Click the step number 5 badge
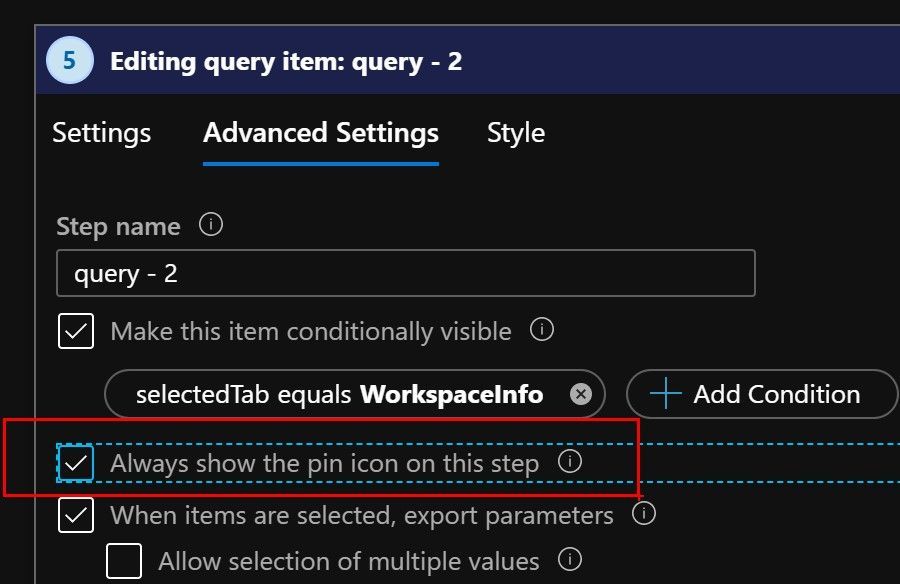Viewport: 900px width, 584px height. 69,60
